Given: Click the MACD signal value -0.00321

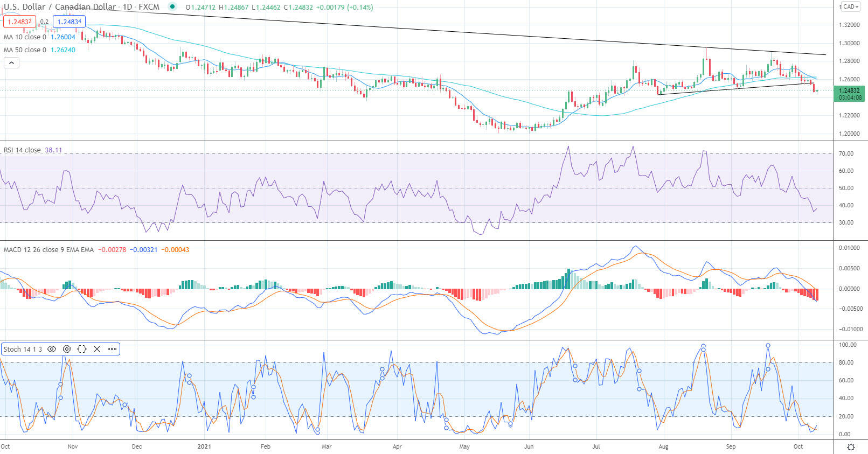Looking at the screenshot, I should [x=144, y=250].
